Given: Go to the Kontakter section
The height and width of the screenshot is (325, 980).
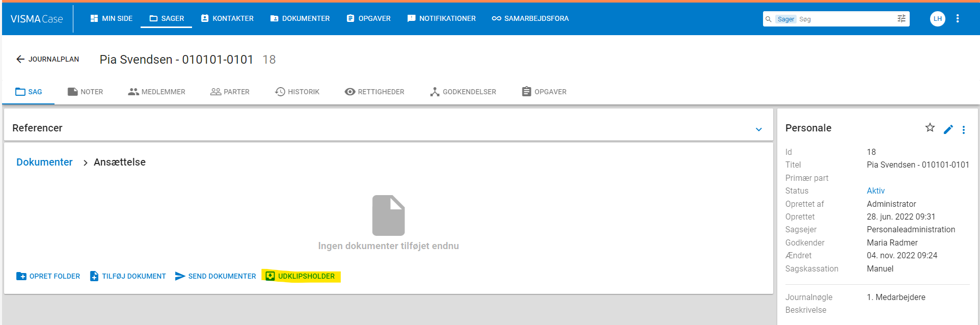Looking at the screenshot, I should coord(227,18).
